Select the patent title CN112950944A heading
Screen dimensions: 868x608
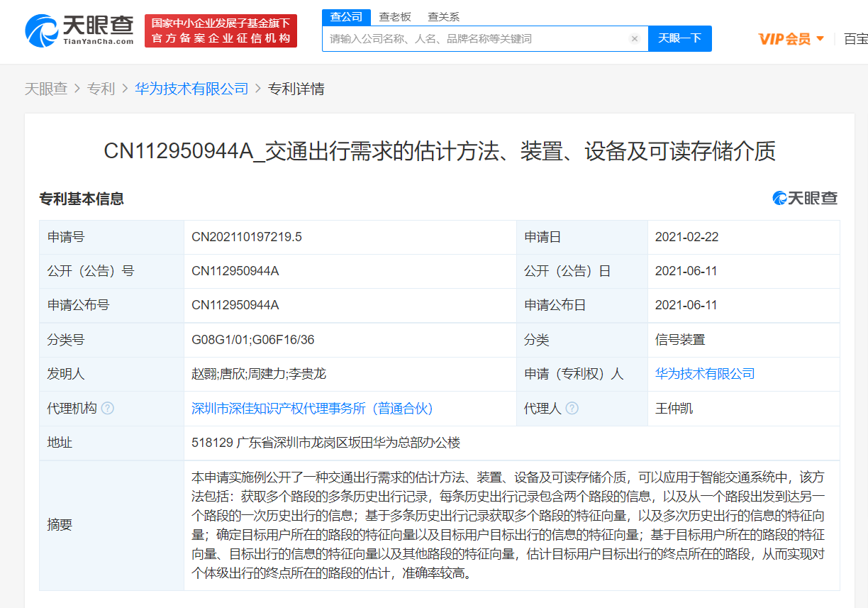[x=440, y=151]
